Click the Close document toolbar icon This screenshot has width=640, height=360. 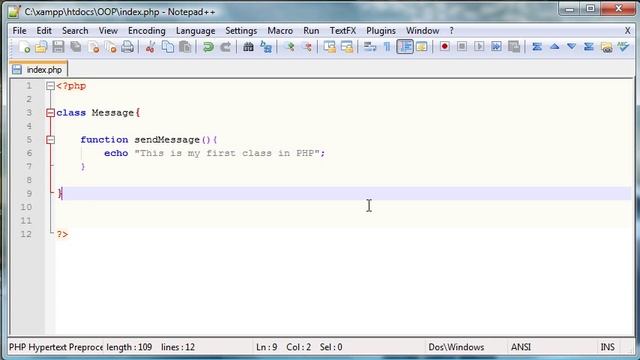point(93,47)
